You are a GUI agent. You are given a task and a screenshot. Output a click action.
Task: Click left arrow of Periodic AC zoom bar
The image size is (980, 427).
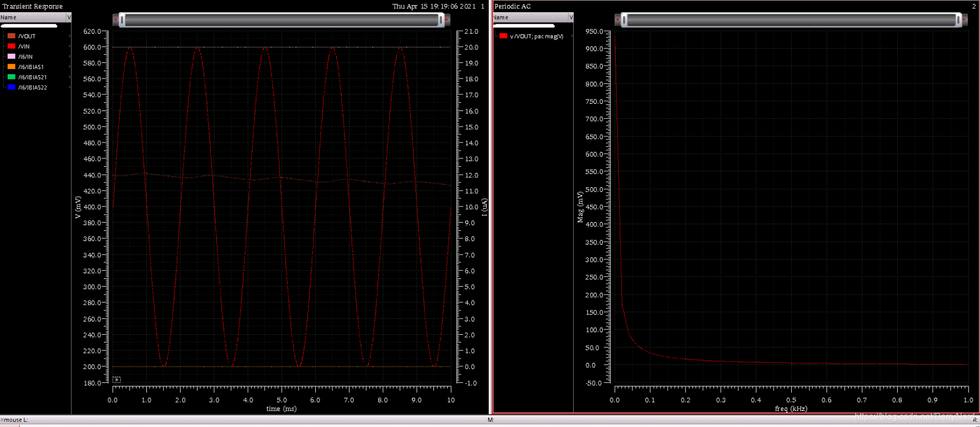(617, 20)
